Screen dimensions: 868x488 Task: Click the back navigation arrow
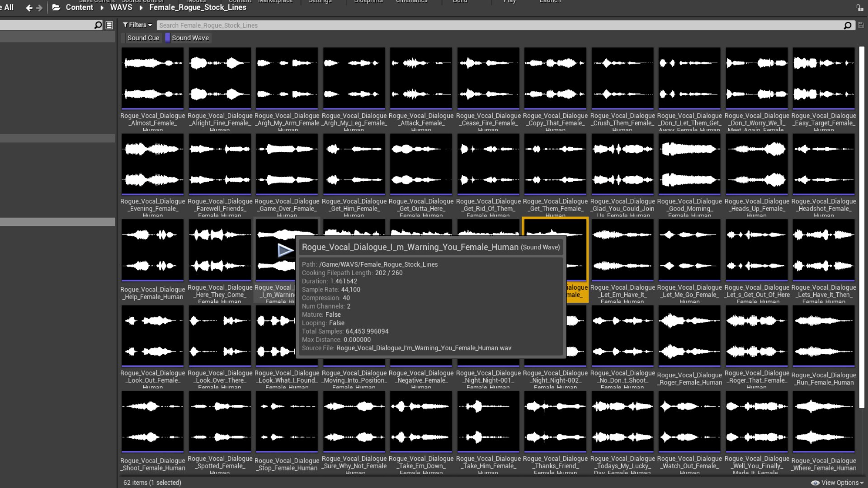pyautogui.click(x=29, y=8)
